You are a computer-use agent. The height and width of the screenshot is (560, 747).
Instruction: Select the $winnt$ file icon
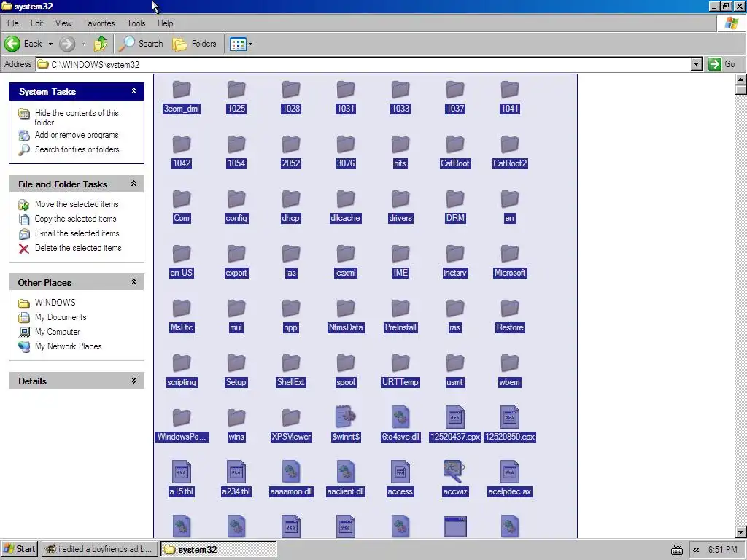click(x=345, y=417)
